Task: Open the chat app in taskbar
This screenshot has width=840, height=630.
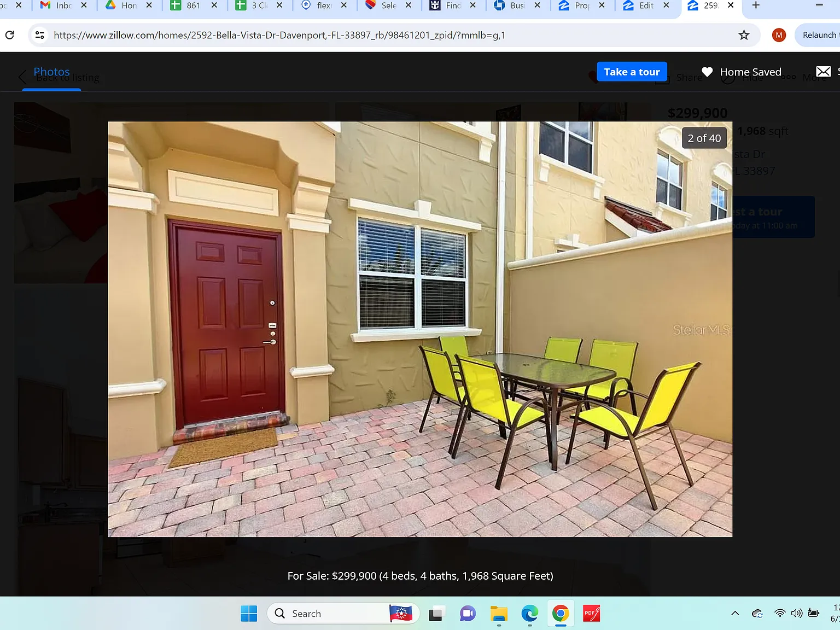Action: pyautogui.click(x=468, y=614)
